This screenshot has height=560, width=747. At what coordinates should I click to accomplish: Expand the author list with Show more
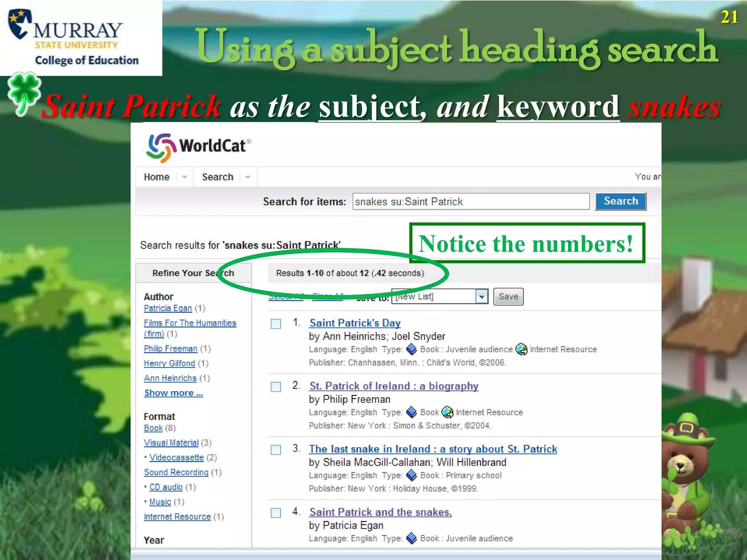[173, 393]
